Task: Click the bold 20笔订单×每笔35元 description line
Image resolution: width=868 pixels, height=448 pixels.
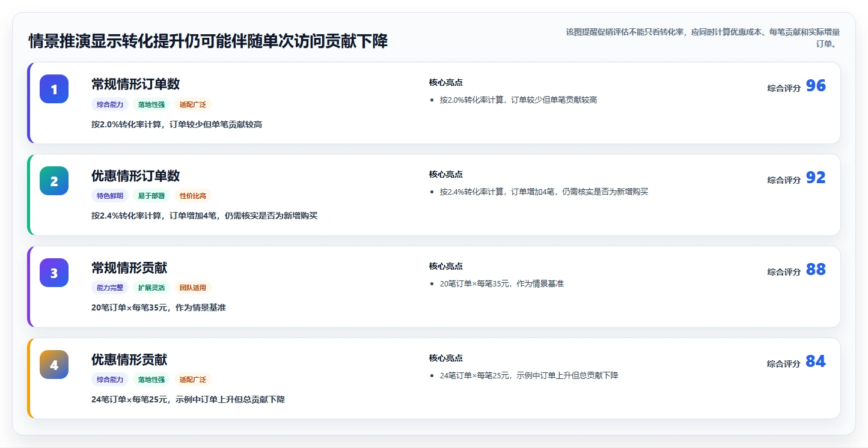Action: (159, 307)
